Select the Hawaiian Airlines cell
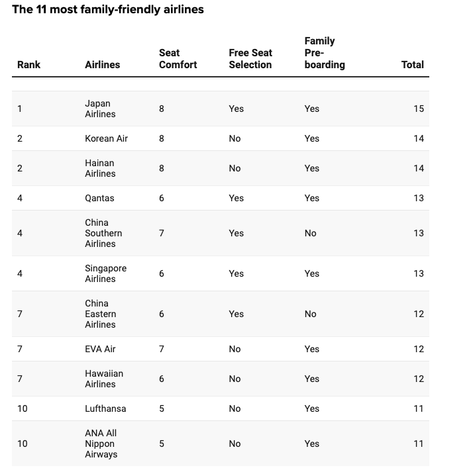The image size is (475, 476). 104,379
